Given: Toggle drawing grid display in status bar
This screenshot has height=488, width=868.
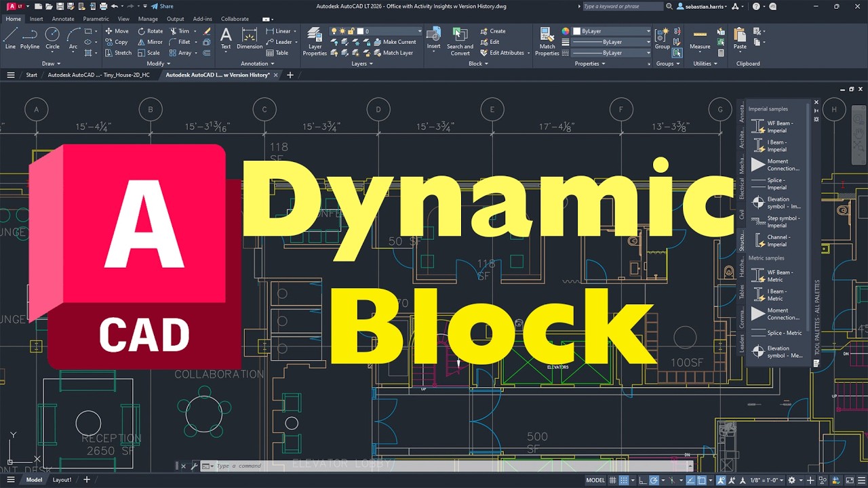Looking at the screenshot, I should (x=612, y=481).
